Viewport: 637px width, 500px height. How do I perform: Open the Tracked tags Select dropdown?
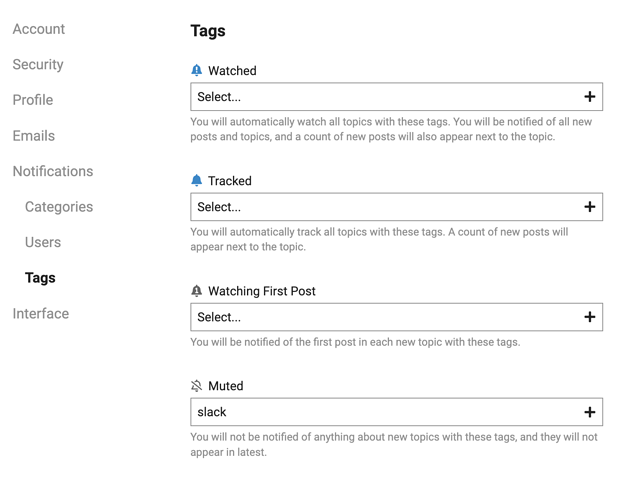[396, 207]
